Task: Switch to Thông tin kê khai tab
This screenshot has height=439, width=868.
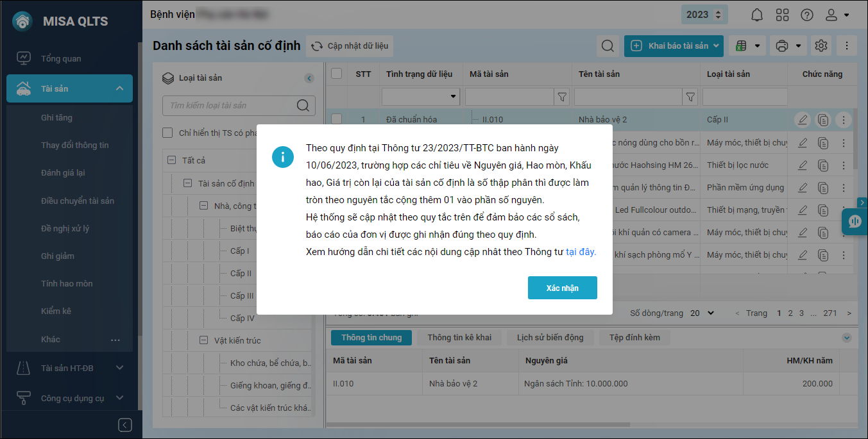Action: point(459,338)
